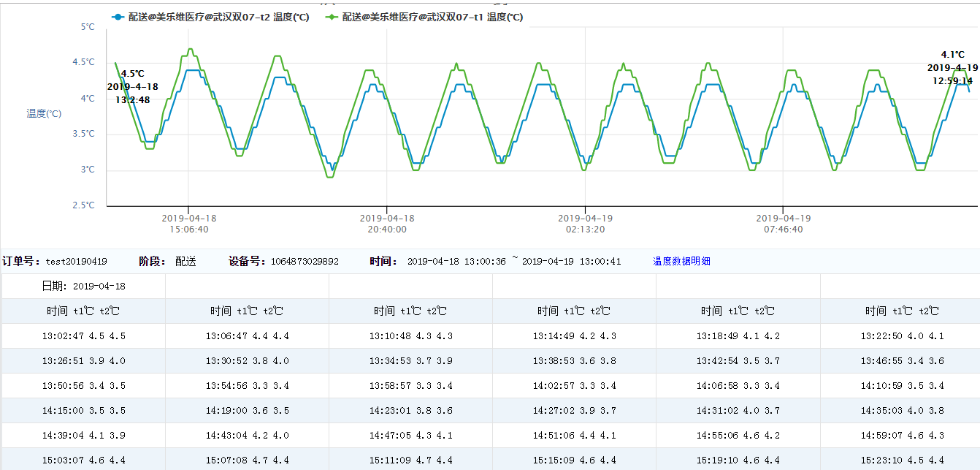Select the 13:42:54 3.5 3.7 cell
The width and height of the screenshot is (980, 470).
[738, 361]
